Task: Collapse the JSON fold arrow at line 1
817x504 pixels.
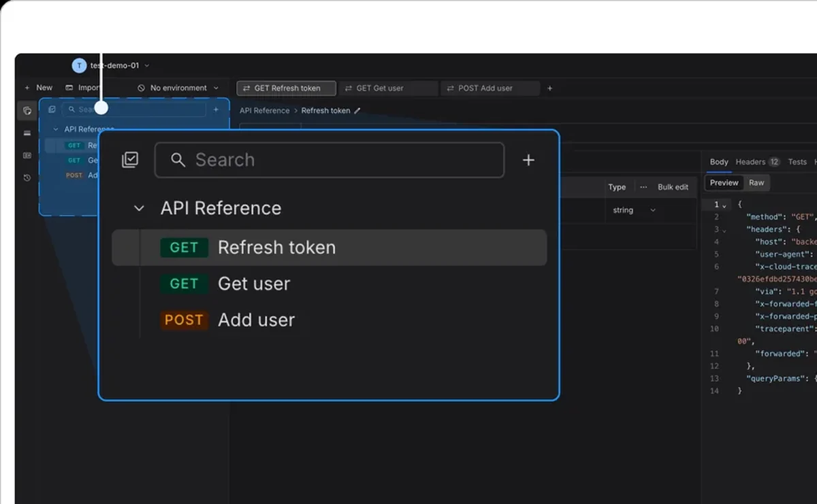Action: click(x=724, y=205)
